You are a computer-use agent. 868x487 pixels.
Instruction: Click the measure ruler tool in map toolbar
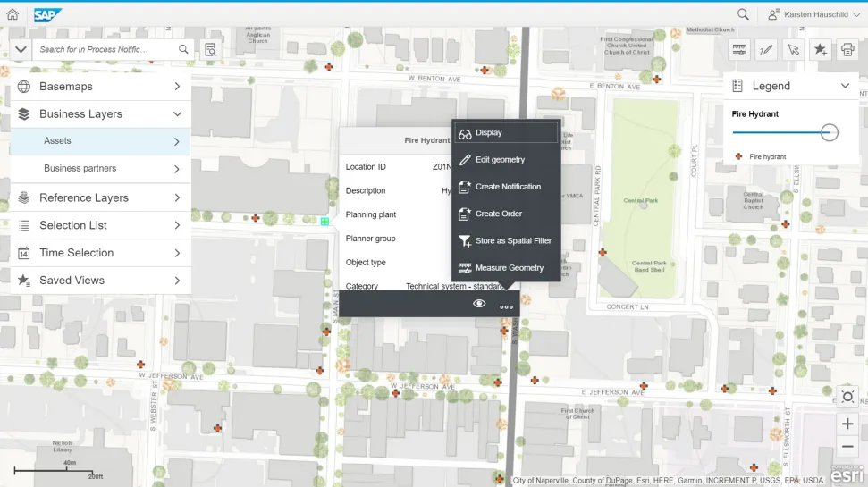click(x=739, y=50)
